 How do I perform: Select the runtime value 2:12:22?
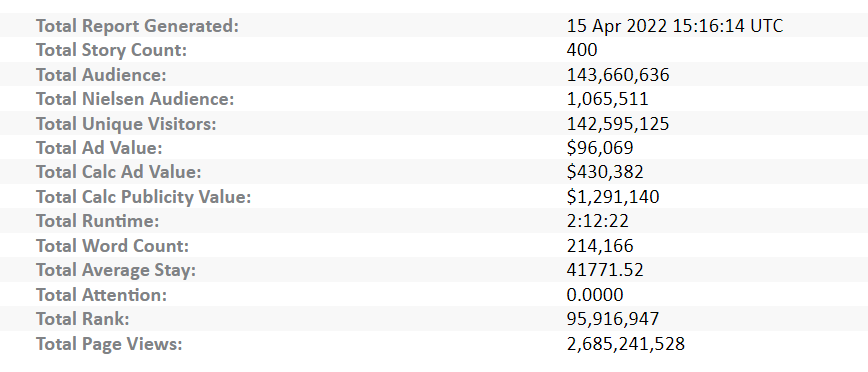click(x=597, y=221)
